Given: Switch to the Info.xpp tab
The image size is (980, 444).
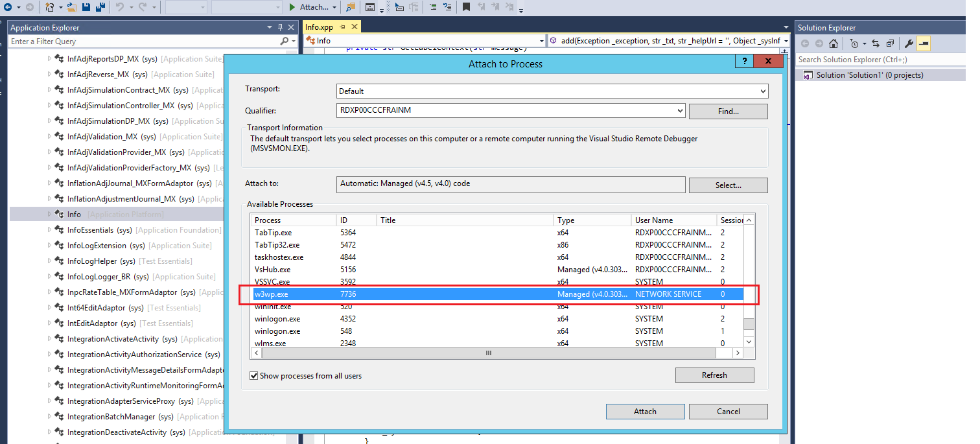Looking at the screenshot, I should pos(319,27).
